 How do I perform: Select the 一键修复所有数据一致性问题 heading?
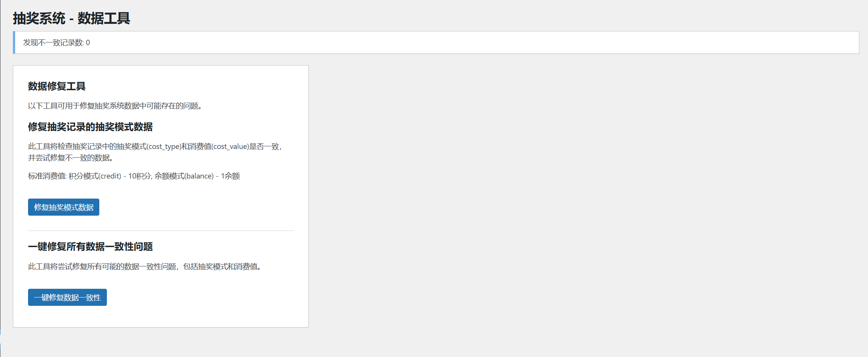pos(90,247)
